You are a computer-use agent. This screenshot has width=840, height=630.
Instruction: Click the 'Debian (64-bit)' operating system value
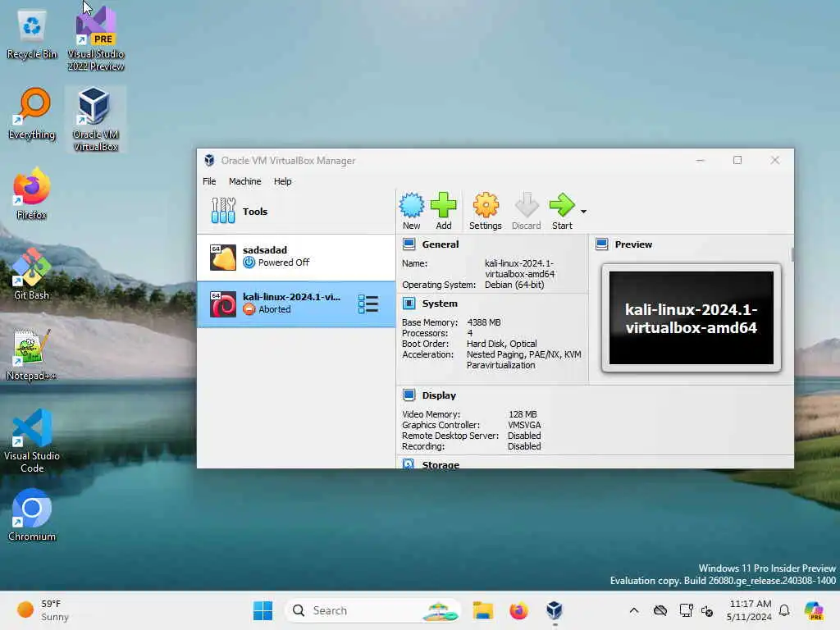(514, 285)
